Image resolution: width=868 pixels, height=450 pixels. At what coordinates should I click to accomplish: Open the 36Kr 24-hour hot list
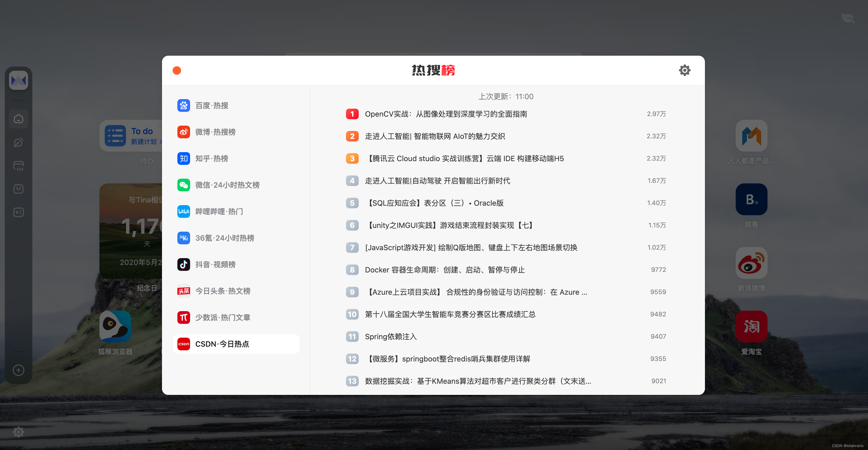[224, 238]
